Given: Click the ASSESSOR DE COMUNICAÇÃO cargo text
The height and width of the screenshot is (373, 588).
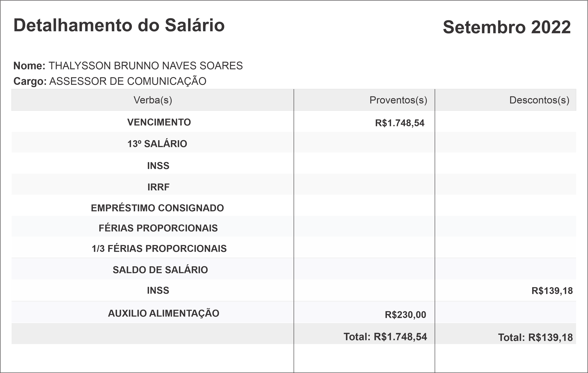Looking at the screenshot, I should 128,81.
